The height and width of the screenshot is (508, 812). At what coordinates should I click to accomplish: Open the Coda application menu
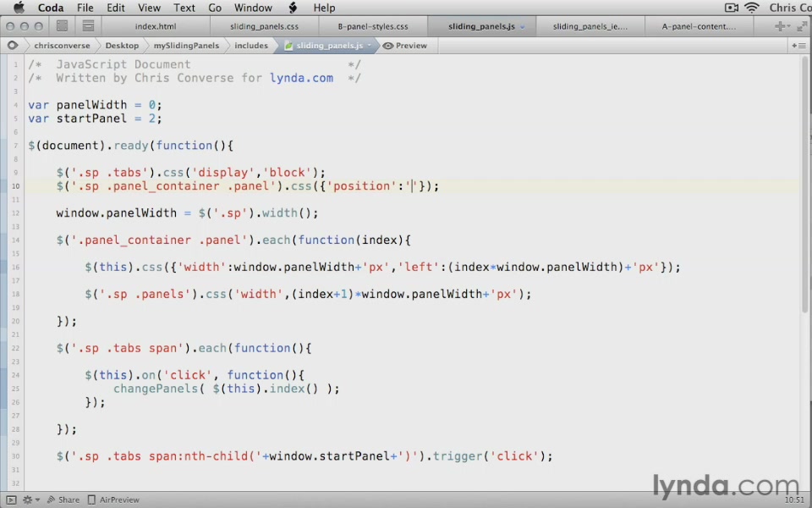point(51,8)
